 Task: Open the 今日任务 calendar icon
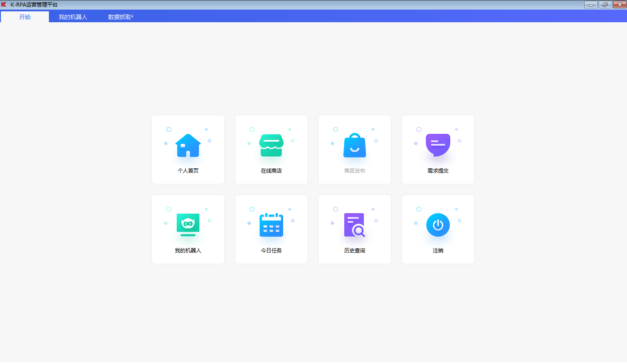click(271, 225)
